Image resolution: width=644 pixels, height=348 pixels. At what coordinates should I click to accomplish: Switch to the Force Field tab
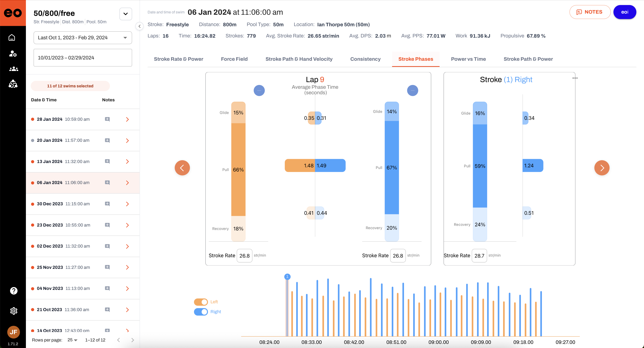click(x=234, y=59)
